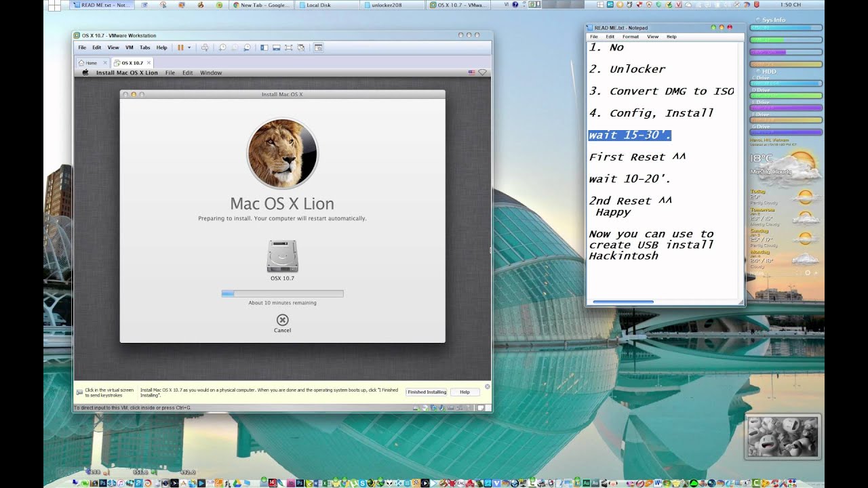This screenshot has height=488, width=868.
Task: Open the VM menu
Action: coord(130,47)
